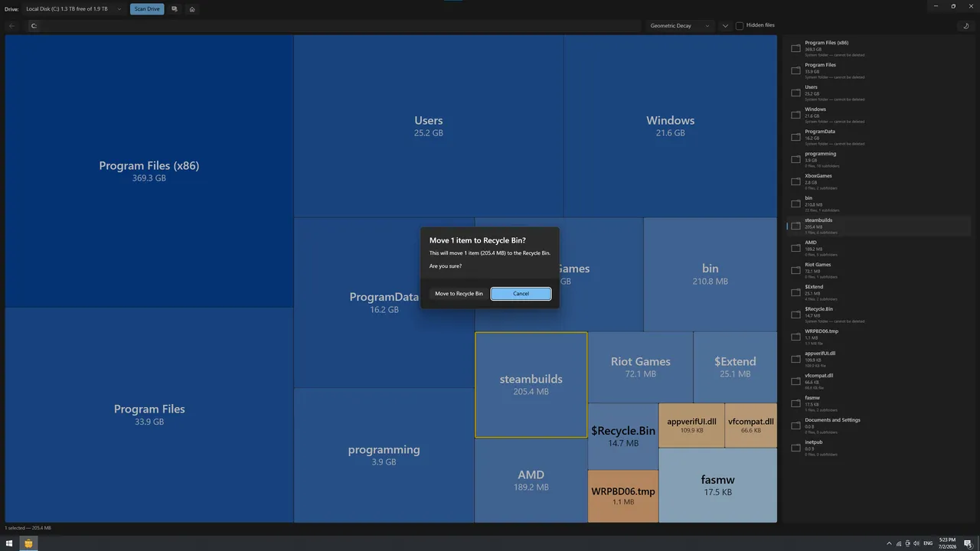Click folder icon of Program Files (x86) list row
Viewport: 980px width, 551px height.
click(x=795, y=48)
